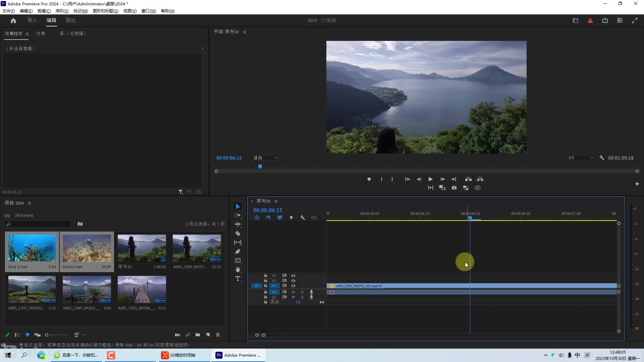Toggle V1 track output eye
The width and height of the screenshot is (644, 362).
coord(293,286)
